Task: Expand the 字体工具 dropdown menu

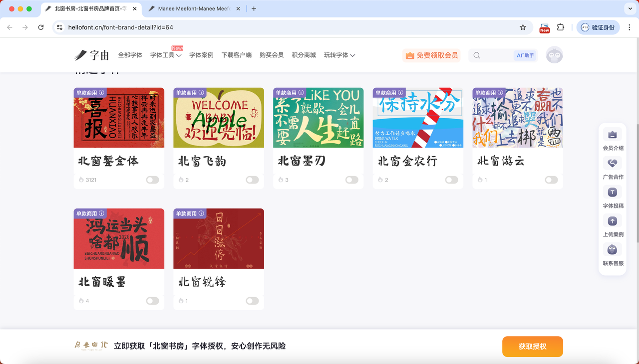Action: coord(165,55)
